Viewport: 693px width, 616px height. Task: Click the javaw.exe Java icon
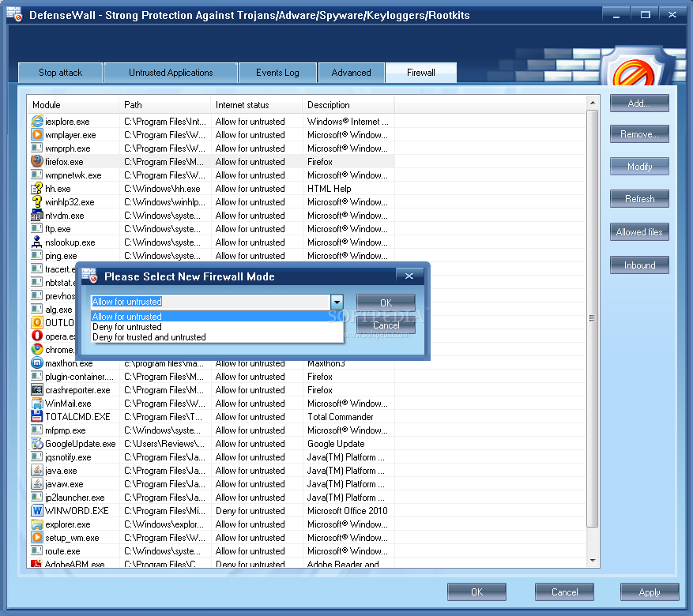[x=37, y=483]
